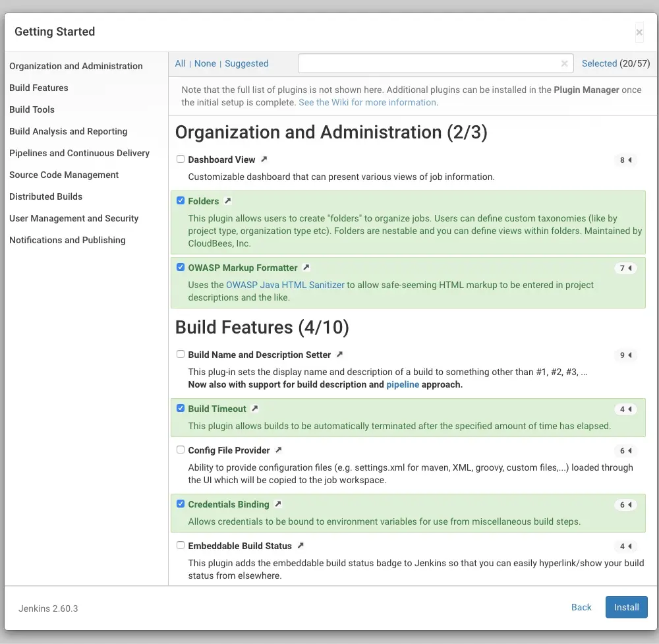Clear the plugin search field icon
659x644 pixels.
pyautogui.click(x=564, y=64)
